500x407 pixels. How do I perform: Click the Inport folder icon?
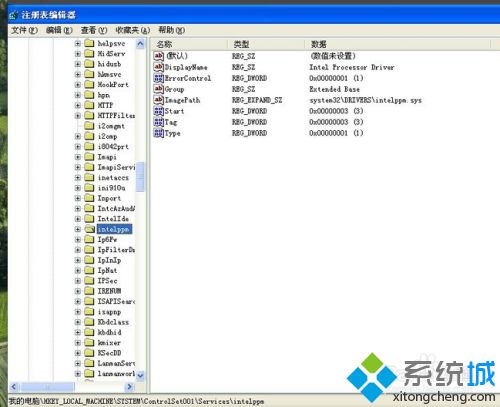89,198
